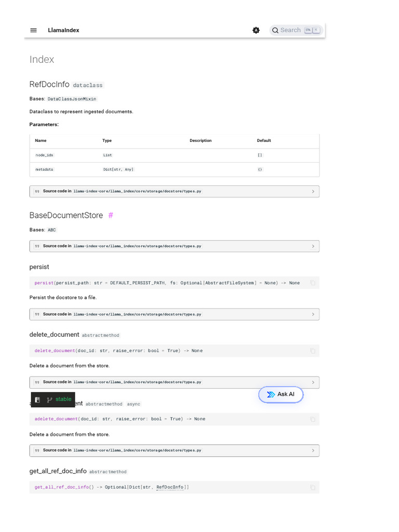
Task: Expand persist method source code section
Action: click(x=174, y=314)
